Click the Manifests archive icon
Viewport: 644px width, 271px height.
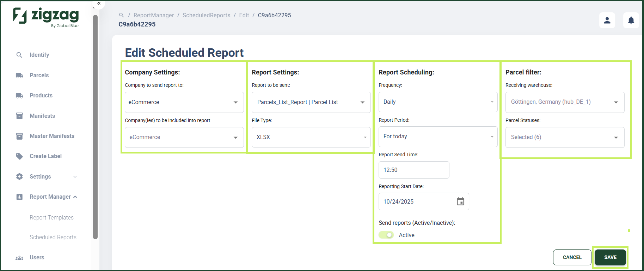coord(19,116)
